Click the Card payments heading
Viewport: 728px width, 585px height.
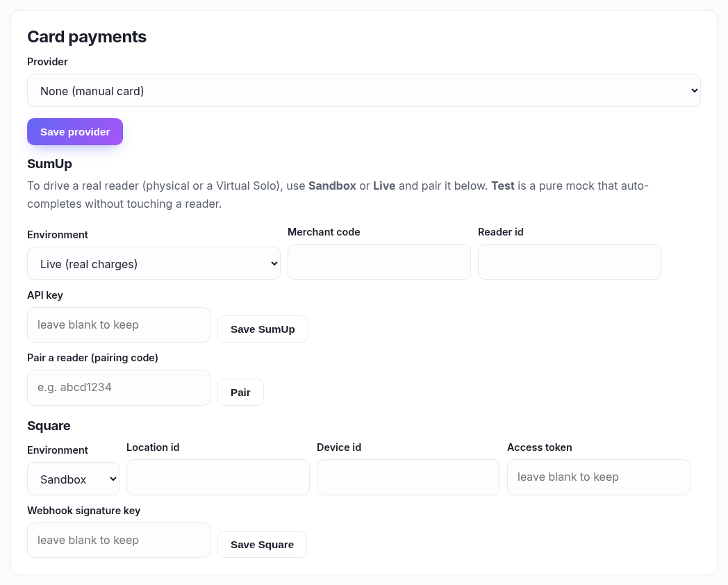click(x=87, y=37)
